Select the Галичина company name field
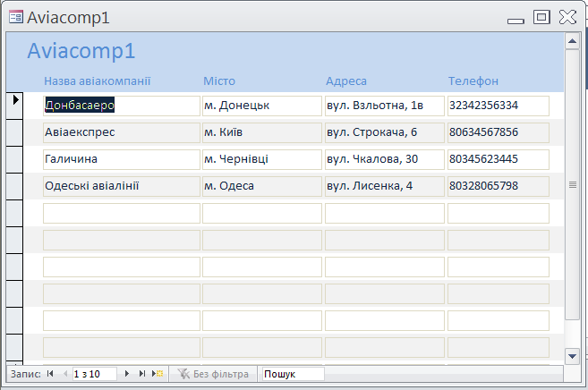This screenshot has width=588, height=390. [x=122, y=159]
